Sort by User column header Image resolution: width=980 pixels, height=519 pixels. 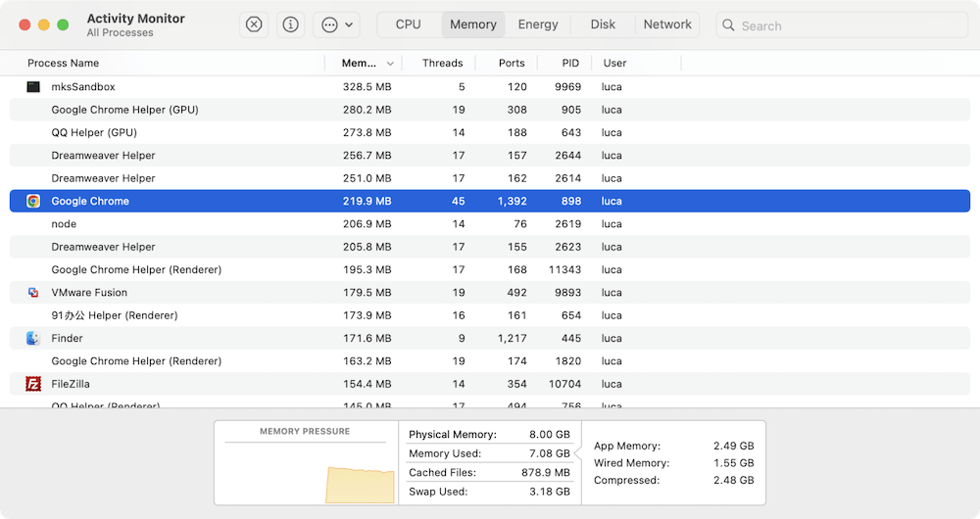point(615,63)
